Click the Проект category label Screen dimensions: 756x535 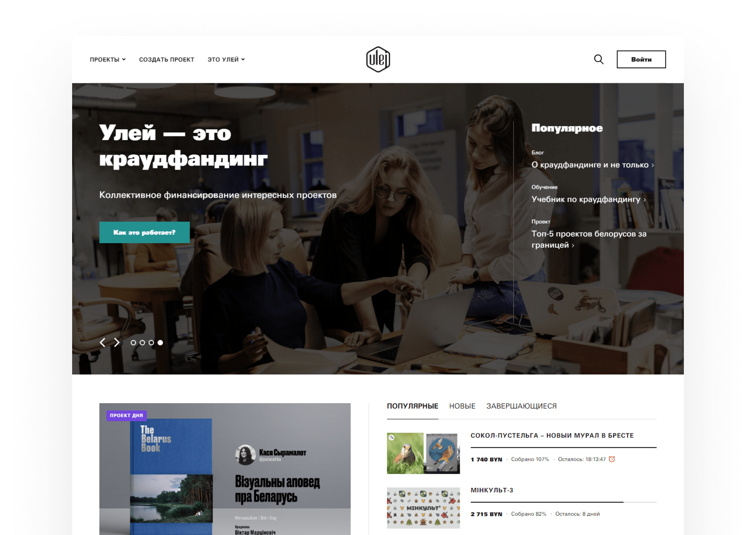coord(541,222)
